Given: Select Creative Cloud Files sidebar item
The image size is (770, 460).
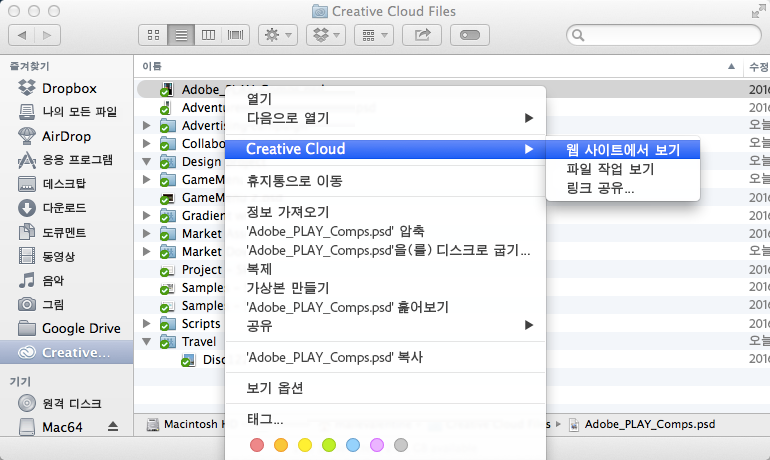Looking at the screenshot, I should click(x=66, y=352).
